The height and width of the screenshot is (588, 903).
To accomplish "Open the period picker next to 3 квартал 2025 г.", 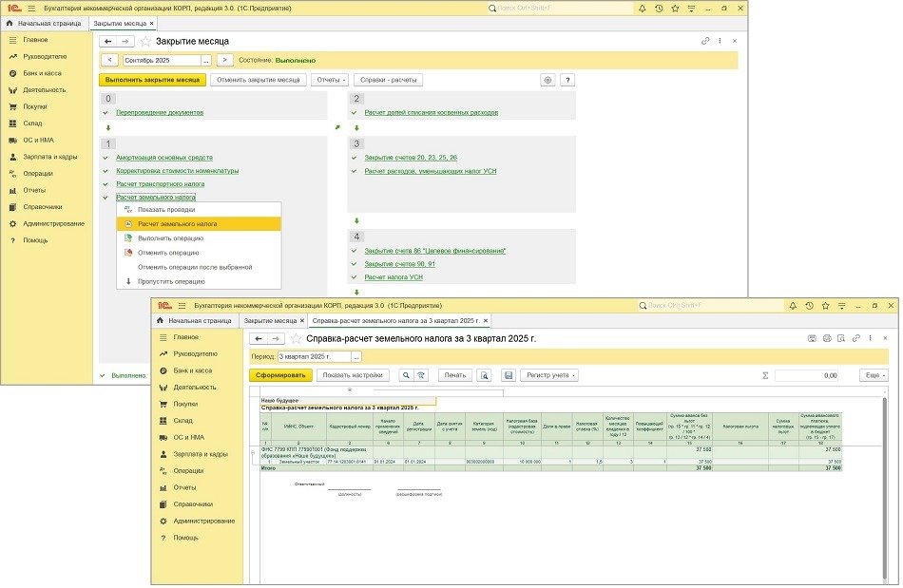I will (x=356, y=356).
